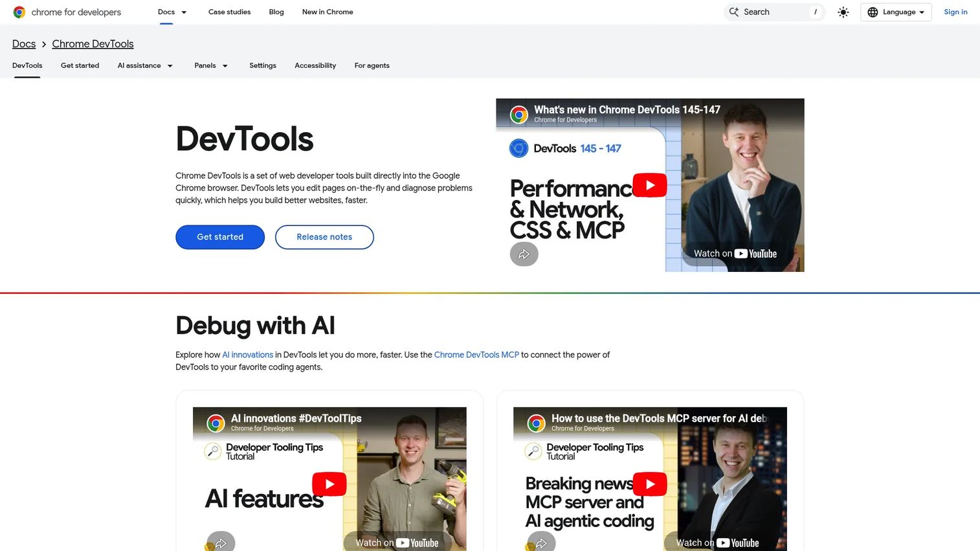Open Blog in top navigation
Screen dimensions: 980x551
coord(276,12)
